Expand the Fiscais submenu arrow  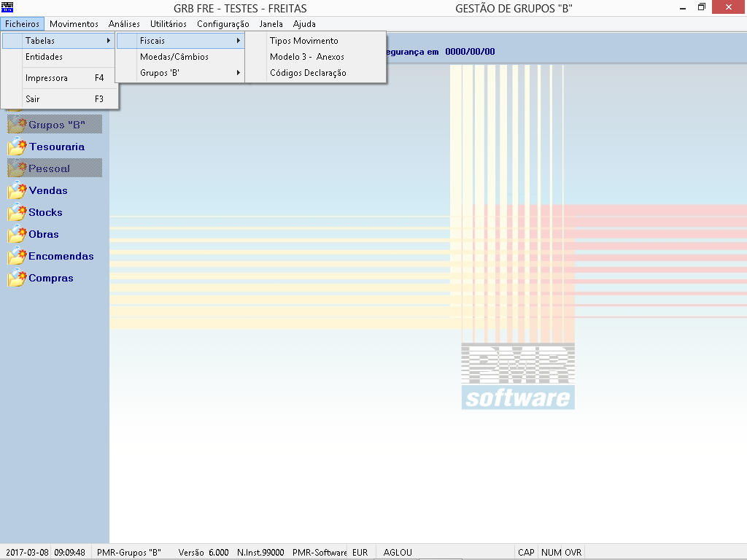pos(239,41)
